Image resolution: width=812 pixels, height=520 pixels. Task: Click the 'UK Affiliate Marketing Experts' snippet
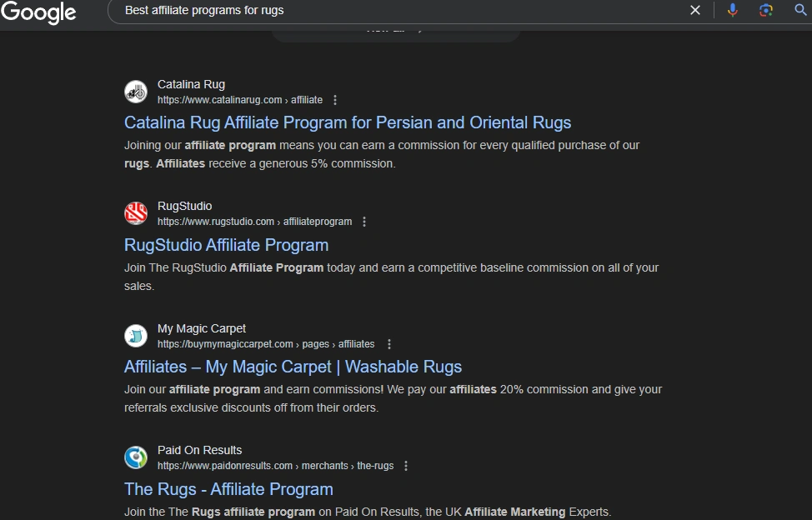[529, 512]
